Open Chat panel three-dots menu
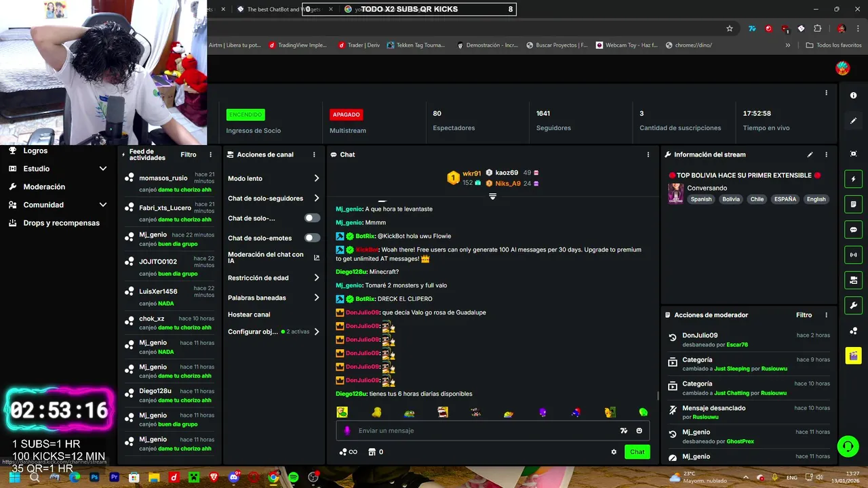Image resolution: width=868 pixels, height=488 pixels. [648, 155]
